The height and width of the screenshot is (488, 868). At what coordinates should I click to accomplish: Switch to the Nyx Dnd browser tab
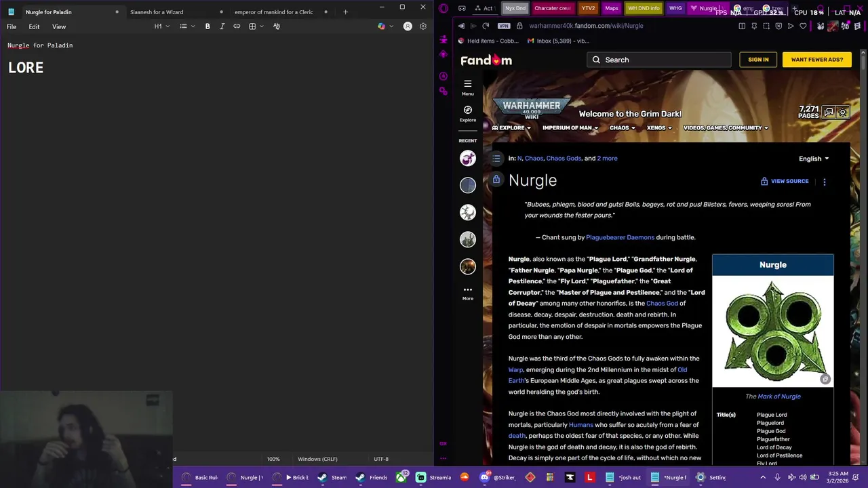pyautogui.click(x=515, y=8)
